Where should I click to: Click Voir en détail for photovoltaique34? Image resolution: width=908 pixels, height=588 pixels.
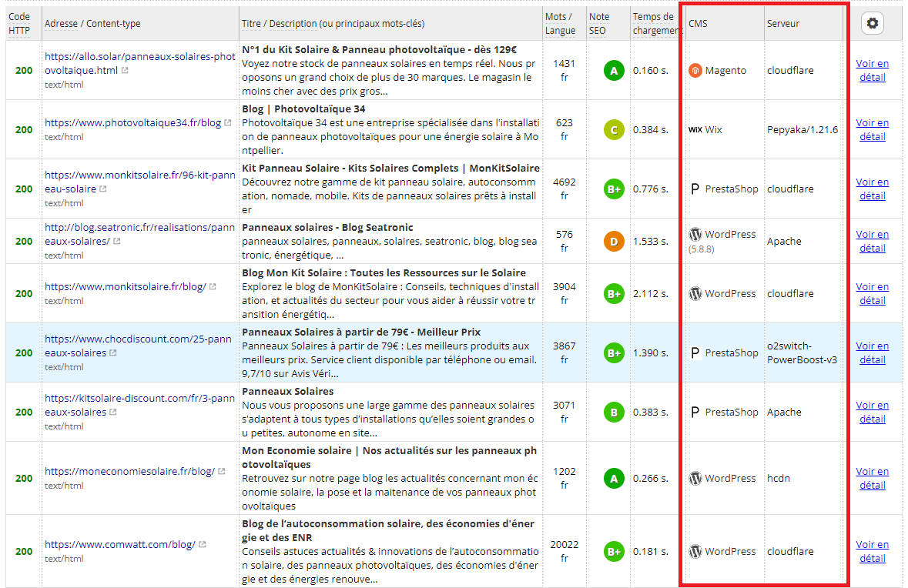pos(872,129)
